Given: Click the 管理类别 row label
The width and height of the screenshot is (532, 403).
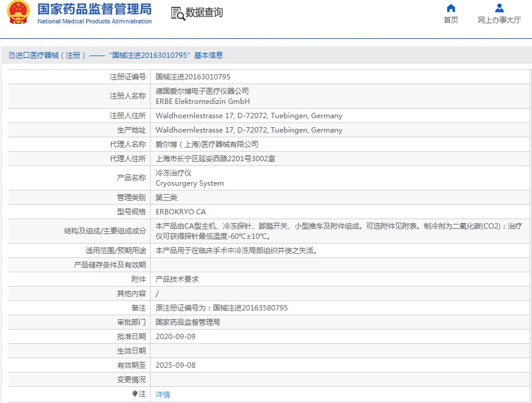Looking at the screenshot, I should point(132,198).
